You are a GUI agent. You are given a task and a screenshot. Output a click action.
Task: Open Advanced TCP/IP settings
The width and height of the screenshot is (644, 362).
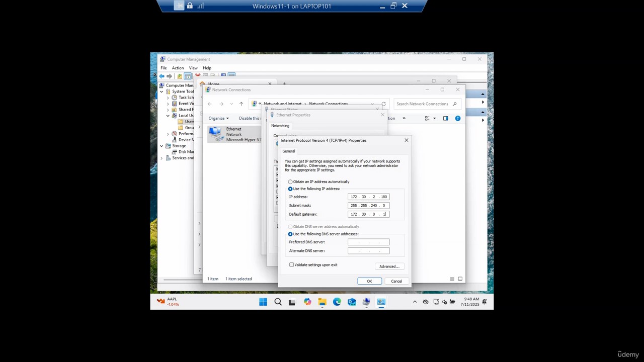click(x=389, y=266)
